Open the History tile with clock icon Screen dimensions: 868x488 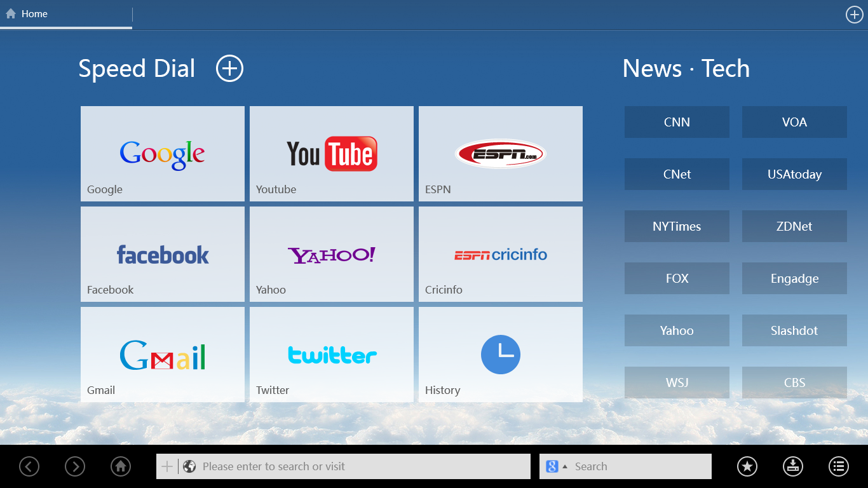pyautogui.click(x=501, y=355)
